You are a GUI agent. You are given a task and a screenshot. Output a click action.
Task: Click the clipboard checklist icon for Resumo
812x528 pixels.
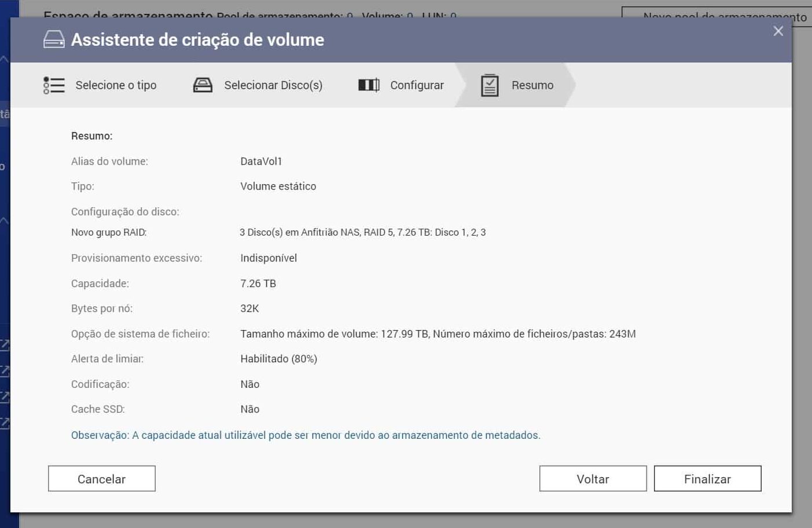(490, 85)
